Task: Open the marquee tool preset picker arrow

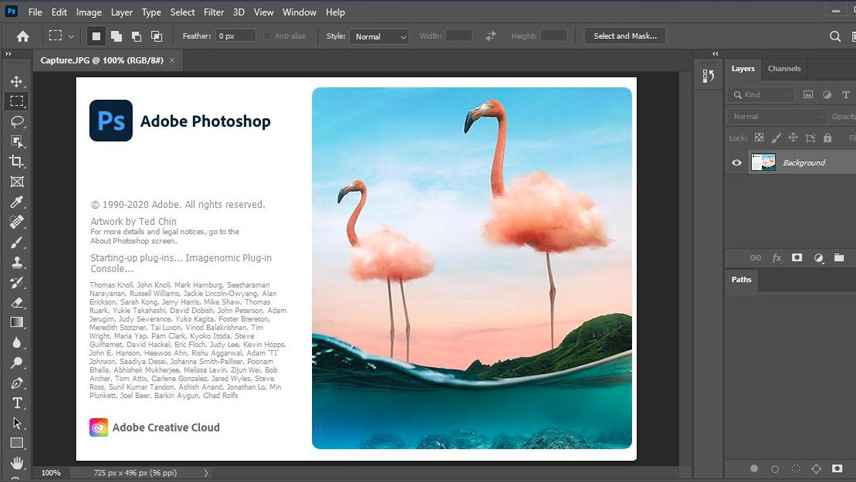Action: [x=71, y=37]
